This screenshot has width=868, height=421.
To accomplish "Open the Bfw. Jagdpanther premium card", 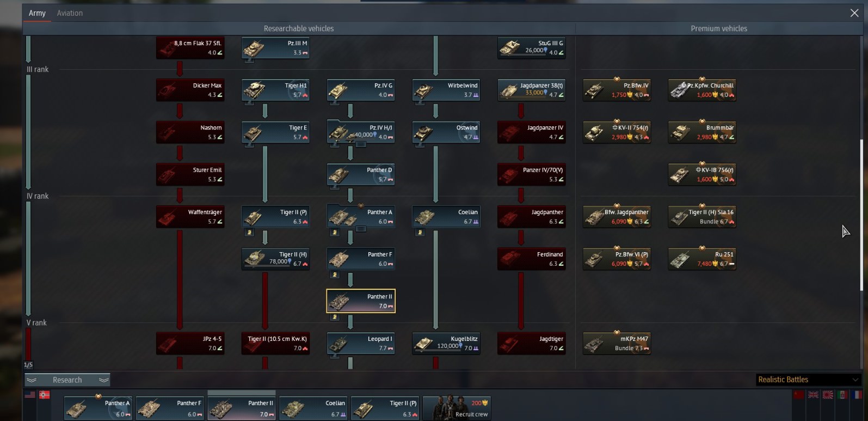I will coord(617,217).
